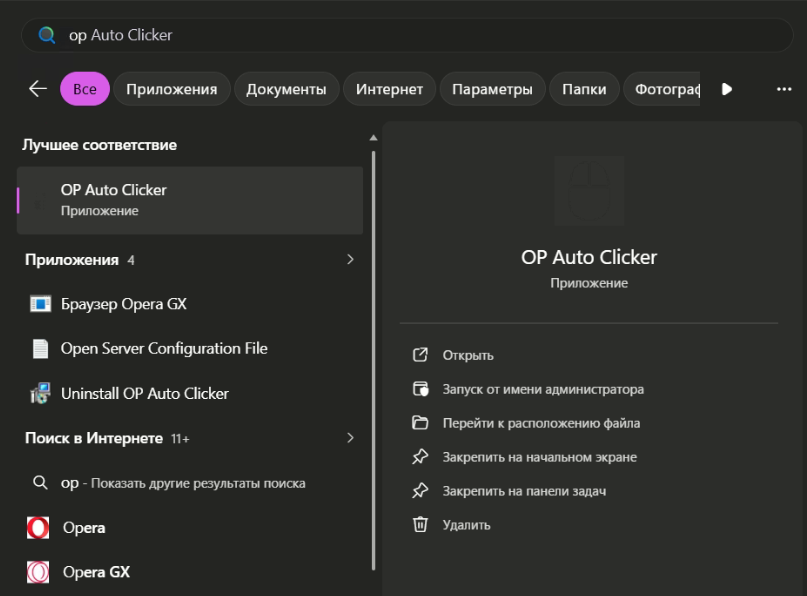
Task: Click Открыть to launch OP Auto Clicker
Action: (468, 355)
